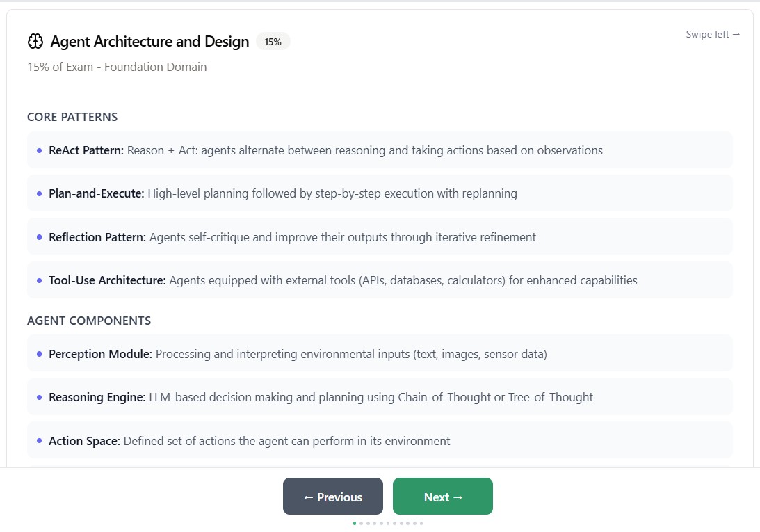Click the Swipe left hint

click(x=713, y=34)
